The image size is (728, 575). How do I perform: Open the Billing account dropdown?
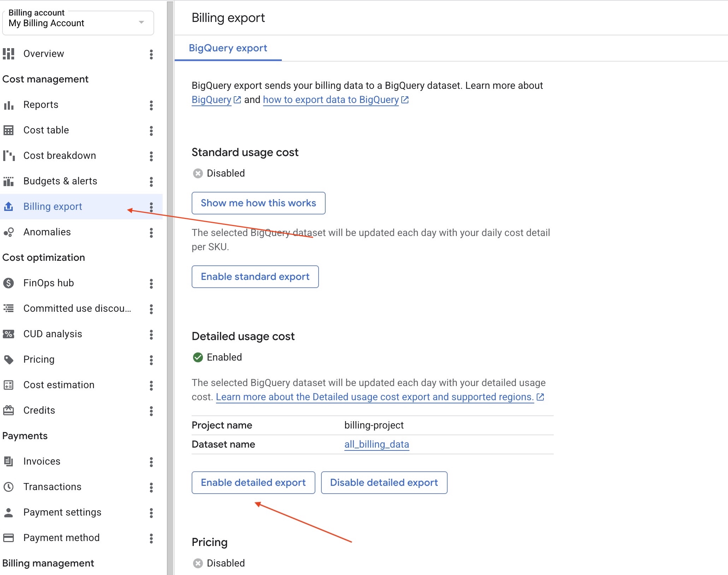78,23
